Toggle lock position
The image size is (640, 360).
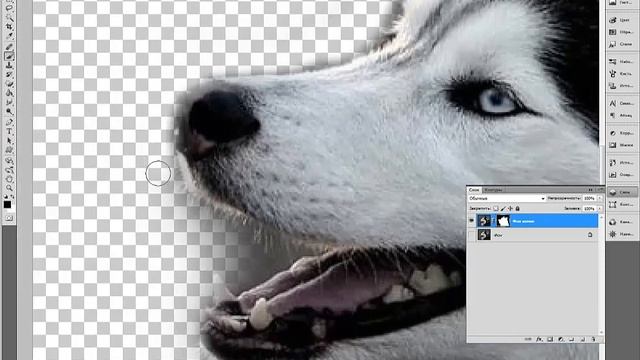(x=510, y=209)
